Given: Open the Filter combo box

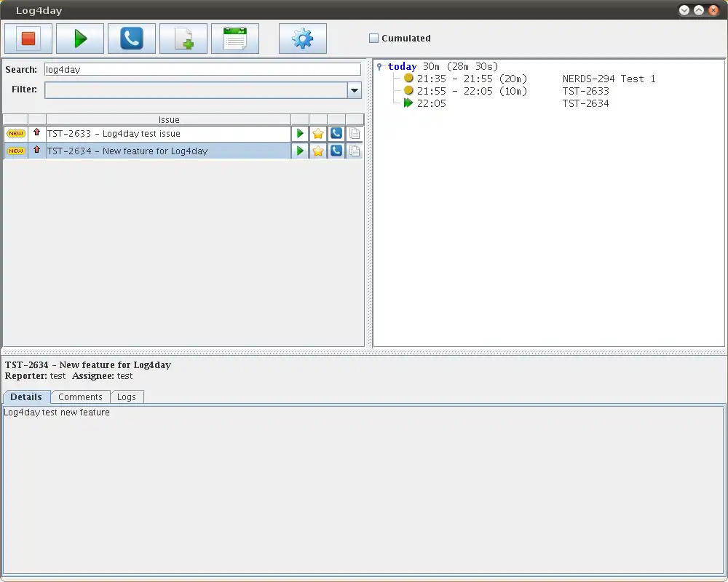Looking at the screenshot, I should click(x=203, y=90).
